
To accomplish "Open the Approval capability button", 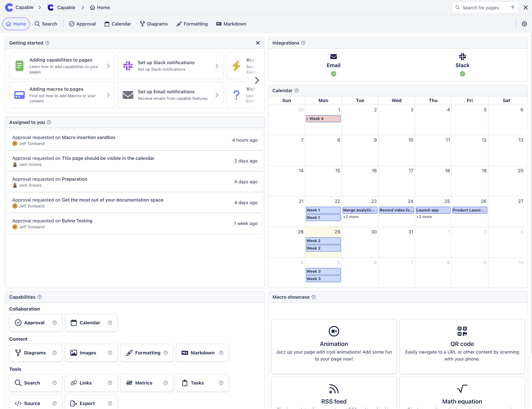I will click(x=36, y=323).
